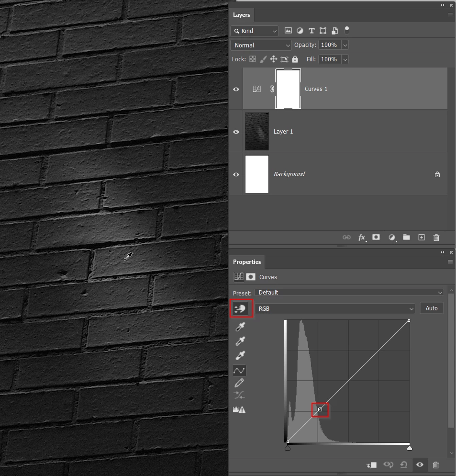Click the Fill 100% field
Screen dimensions: 456x476
[330, 59]
